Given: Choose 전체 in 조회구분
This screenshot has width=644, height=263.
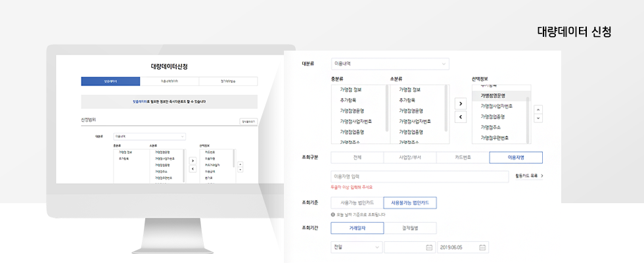Looking at the screenshot, I should (x=357, y=157).
